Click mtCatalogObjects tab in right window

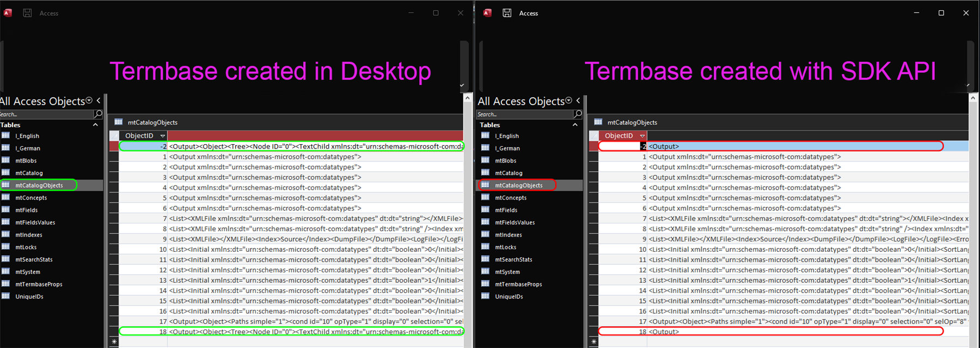626,122
